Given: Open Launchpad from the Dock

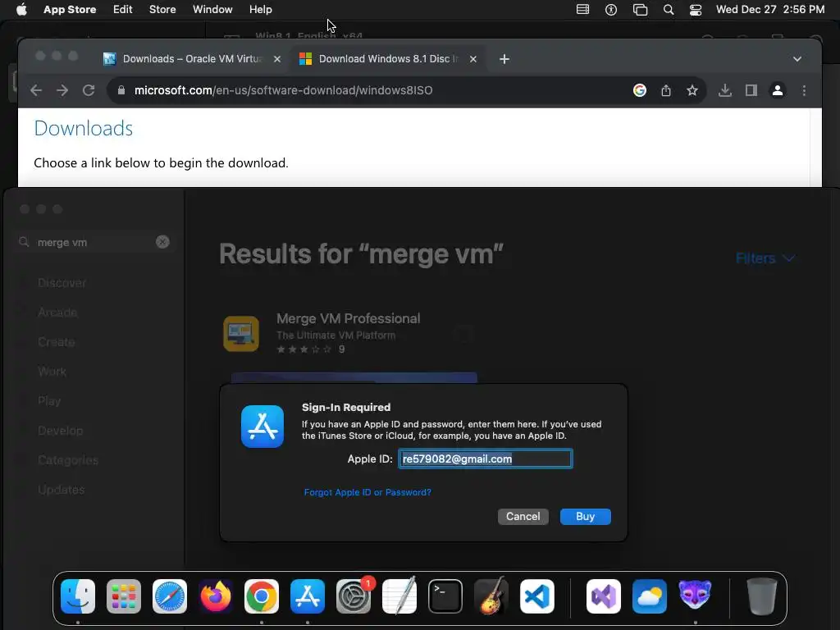Looking at the screenshot, I should pos(124,596).
